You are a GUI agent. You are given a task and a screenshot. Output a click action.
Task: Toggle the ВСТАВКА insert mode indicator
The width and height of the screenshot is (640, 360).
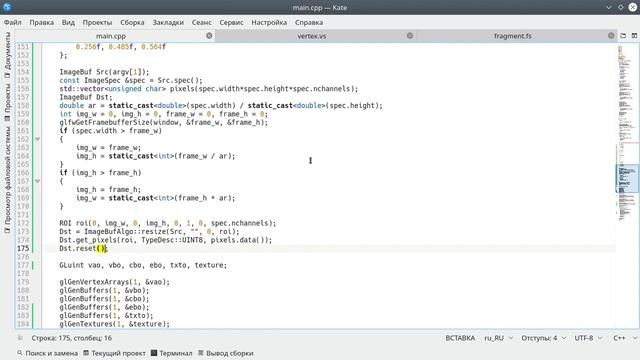pos(460,338)
